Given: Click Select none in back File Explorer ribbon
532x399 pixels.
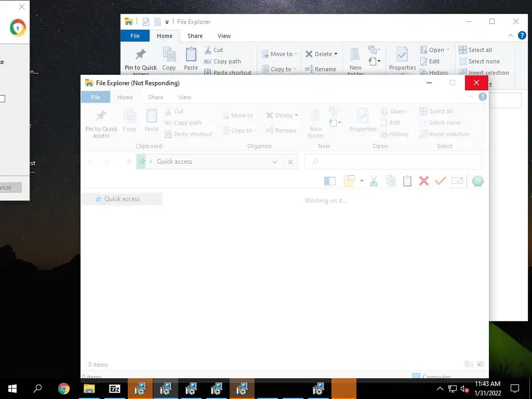Looking at the screenshot, I should [x=479, y=61].
